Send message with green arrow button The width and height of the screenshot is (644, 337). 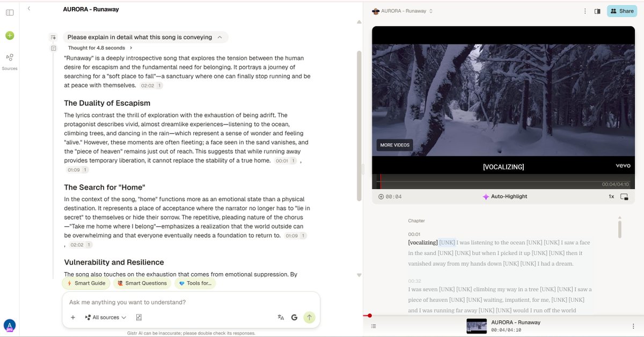click(309, 318)
